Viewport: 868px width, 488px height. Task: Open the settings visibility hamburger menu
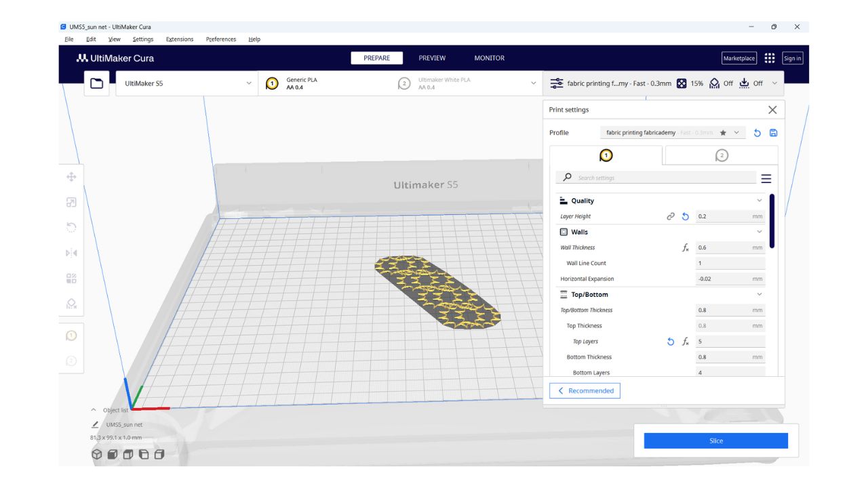coord(766,178)
